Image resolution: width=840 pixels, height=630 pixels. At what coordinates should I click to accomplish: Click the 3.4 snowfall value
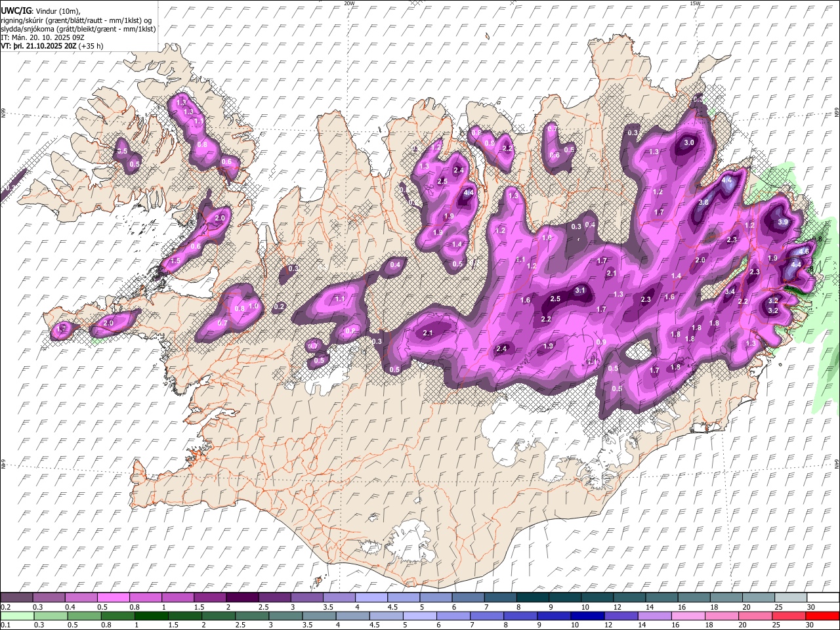(x=730, y=292)
